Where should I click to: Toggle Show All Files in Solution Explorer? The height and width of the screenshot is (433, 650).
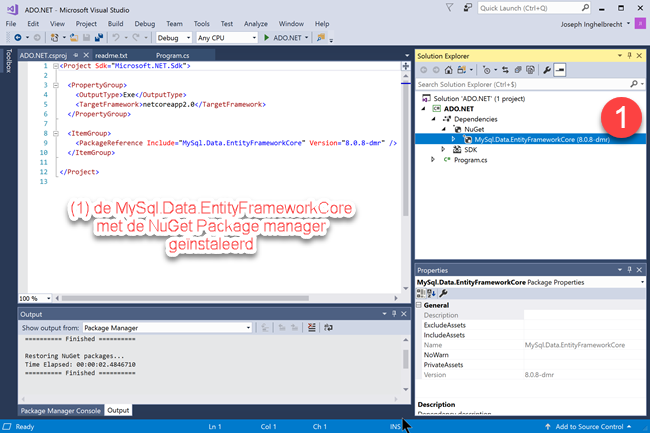click(530, 70)
